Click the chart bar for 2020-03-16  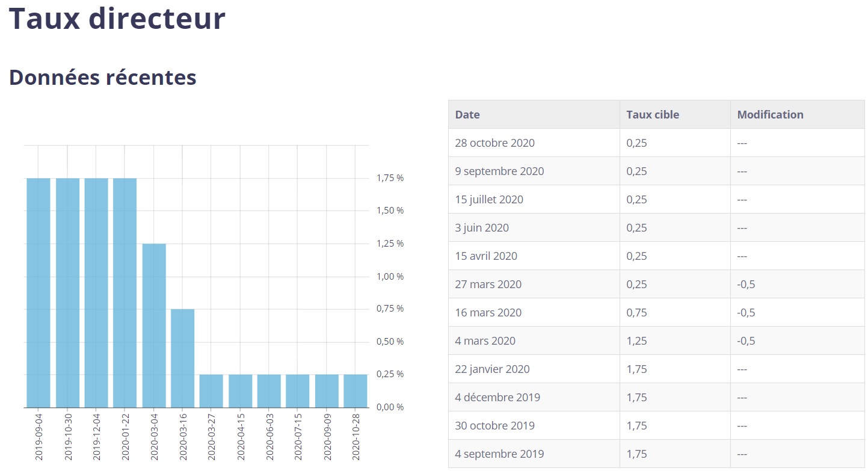[x=183, y=359]
